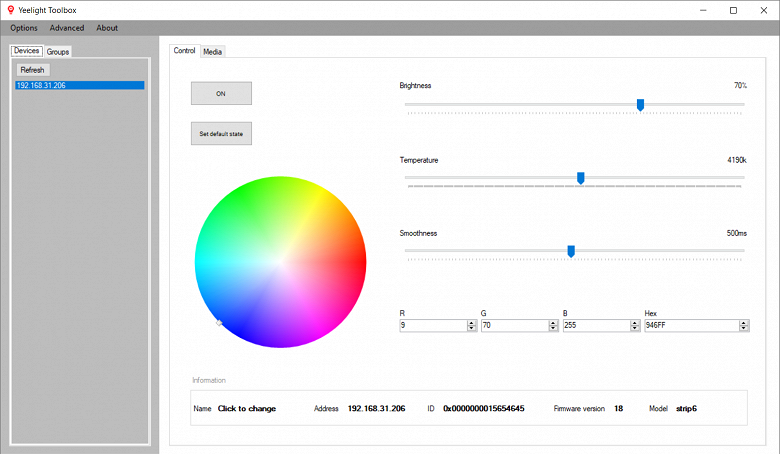Click the 500ms smoothness value label
780x454 pixels.
(x=736, y=233)
